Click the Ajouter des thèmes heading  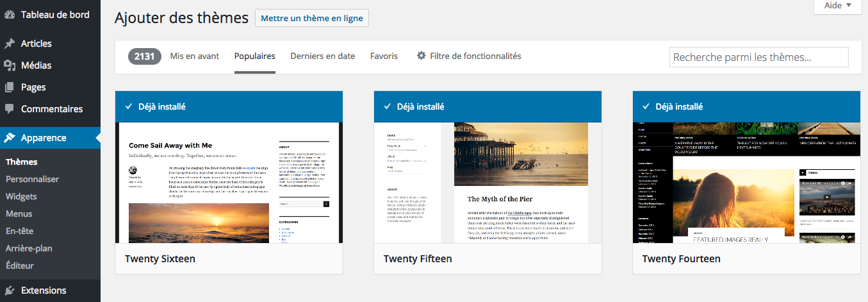(181, 18)
